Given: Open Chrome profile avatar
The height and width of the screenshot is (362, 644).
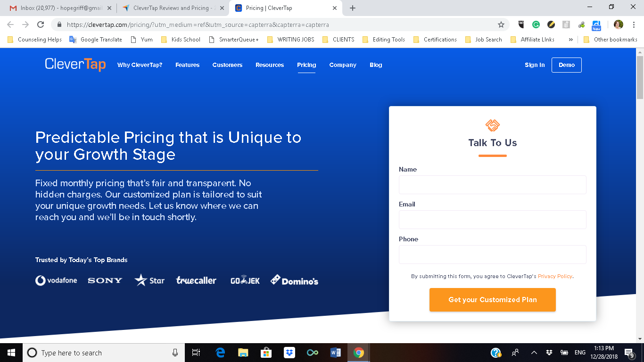Looking at the screenshot, I should coord(619,25).
